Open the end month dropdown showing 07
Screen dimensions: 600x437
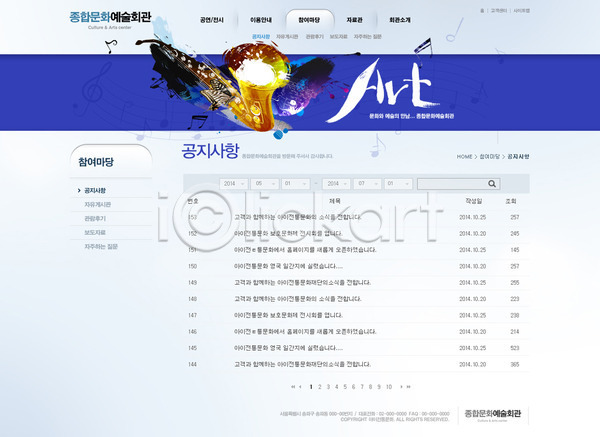point(368,184)
